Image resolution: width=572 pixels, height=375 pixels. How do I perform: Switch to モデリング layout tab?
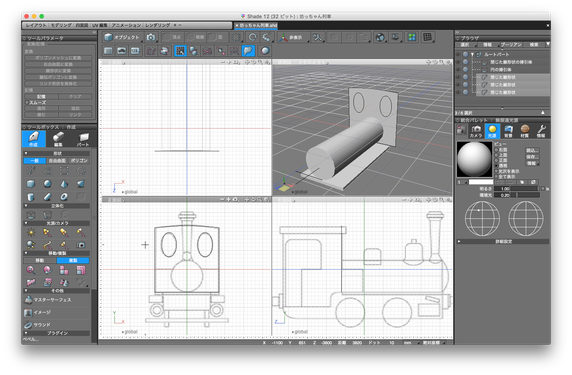tap(61, 26)
